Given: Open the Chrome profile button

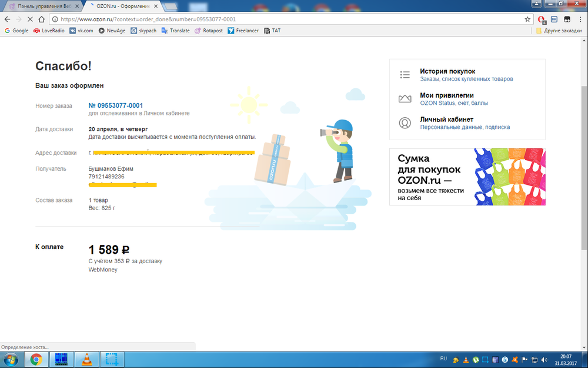Looking at the screenshot, I should point(536,4).
